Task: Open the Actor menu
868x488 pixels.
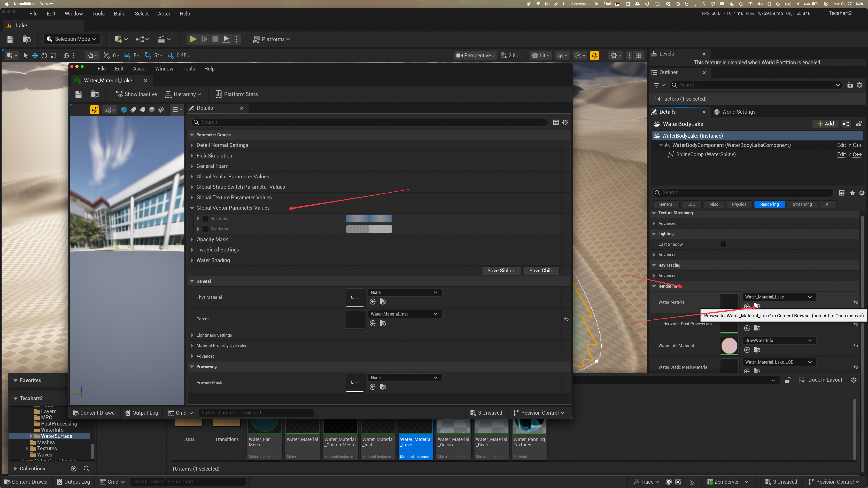Action: [x=164, y=14]
